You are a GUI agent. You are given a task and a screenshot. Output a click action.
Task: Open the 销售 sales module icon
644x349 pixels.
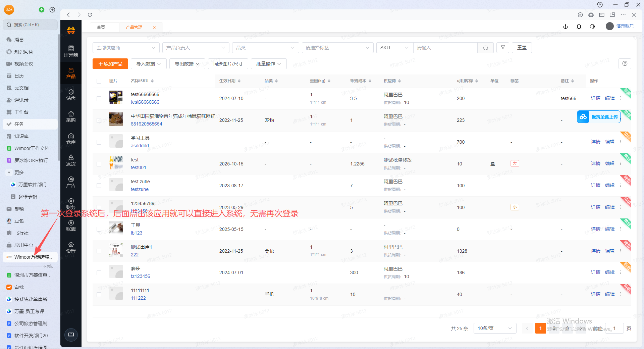click(x=71, y=95)
